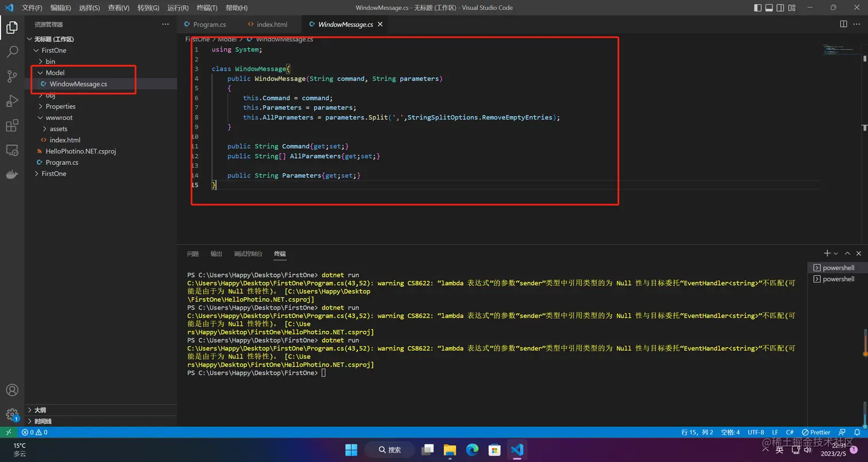Viewport: 868px width, 462px height.
Task: Open Program.cs in the explorer tree
Action: point(101,162)
